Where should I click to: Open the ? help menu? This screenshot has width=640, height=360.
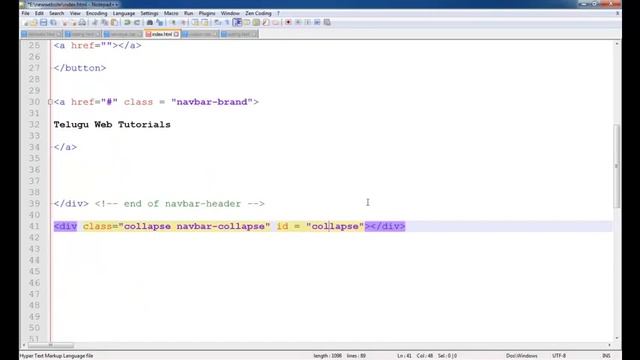coord(278,13)
